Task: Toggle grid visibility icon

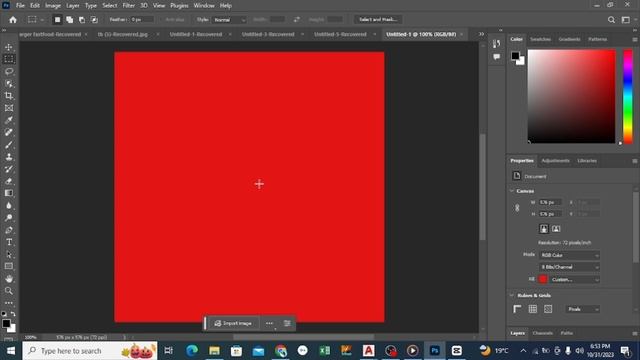Action: coord(533,309)
